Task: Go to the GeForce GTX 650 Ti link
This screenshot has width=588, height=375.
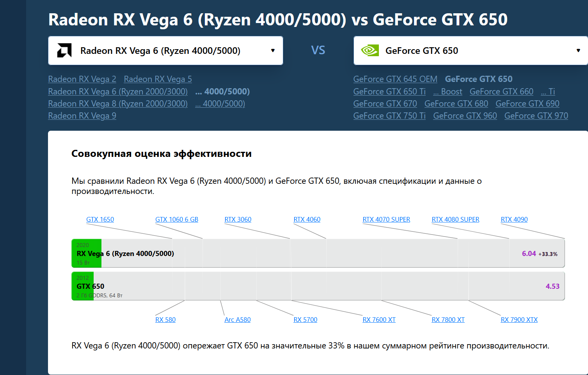Action: (x=389, y=91)
